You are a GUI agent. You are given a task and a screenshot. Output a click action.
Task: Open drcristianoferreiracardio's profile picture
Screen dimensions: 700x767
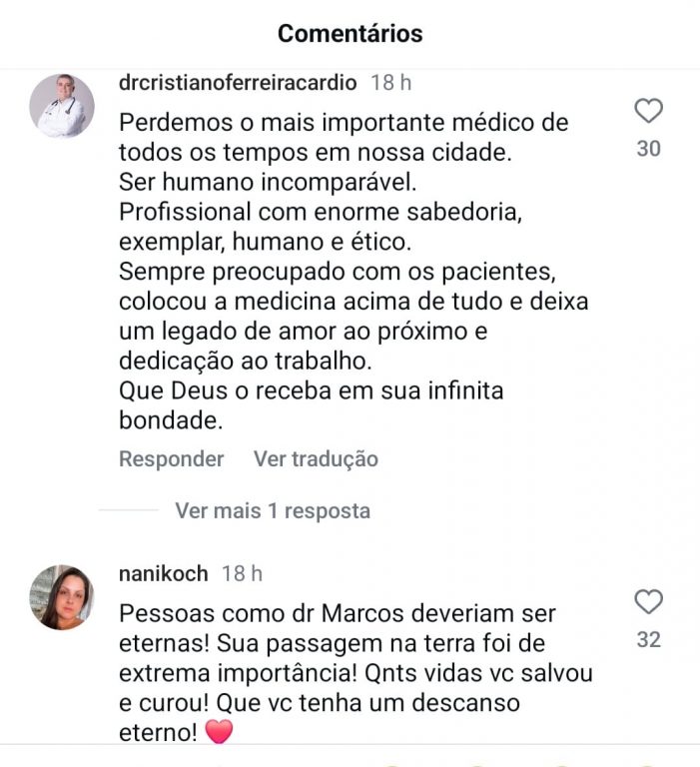tap(62, 106)
